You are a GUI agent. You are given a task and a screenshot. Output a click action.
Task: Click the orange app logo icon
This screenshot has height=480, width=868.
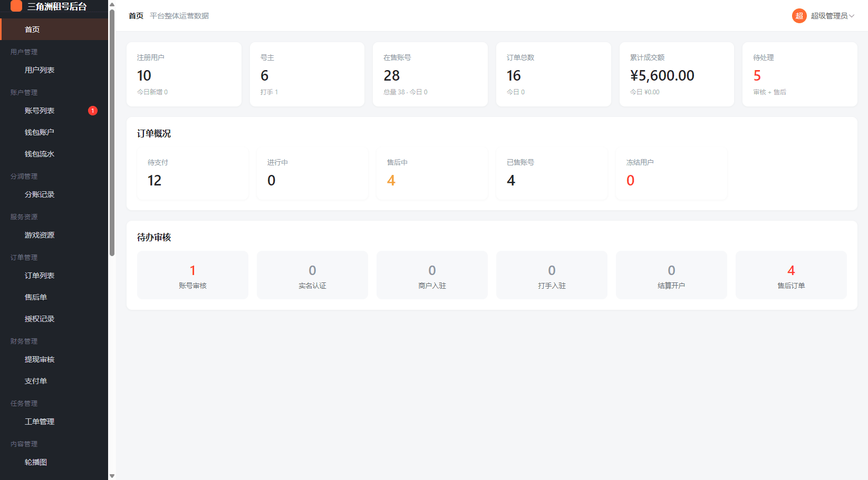pos(16,6)
